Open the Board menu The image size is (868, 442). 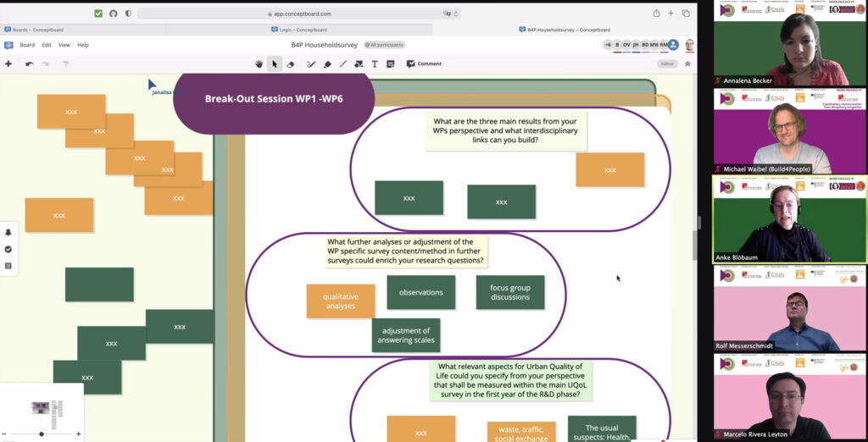(27, 46)
